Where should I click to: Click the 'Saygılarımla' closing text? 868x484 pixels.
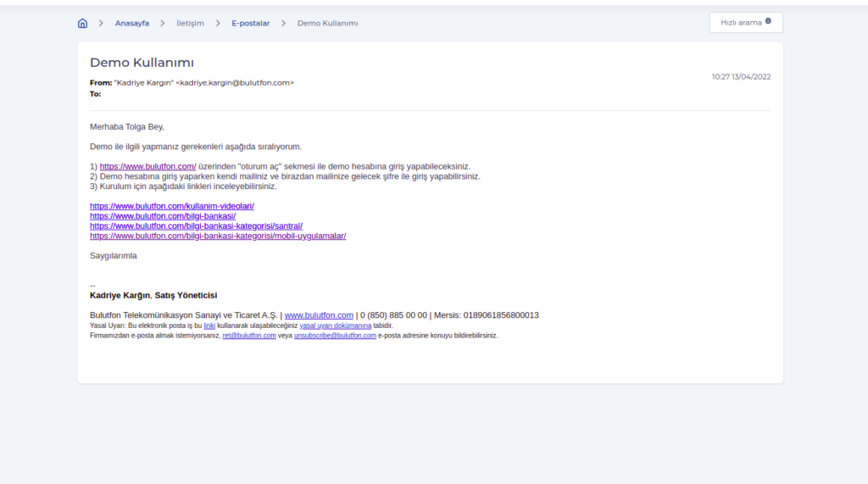[114, 256]
